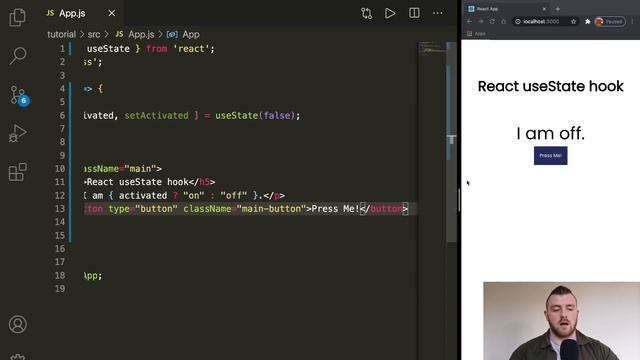Click the editor vertical scrollbar
The width and height of the screenshot is (640, 360).
pos(451,141)
